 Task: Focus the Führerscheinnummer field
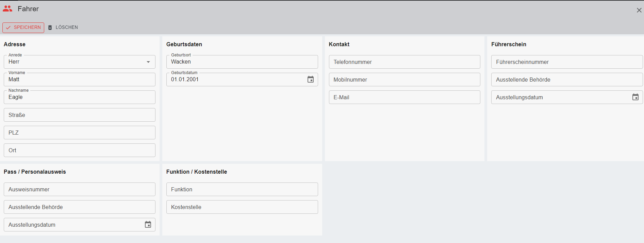pos(566,62)
